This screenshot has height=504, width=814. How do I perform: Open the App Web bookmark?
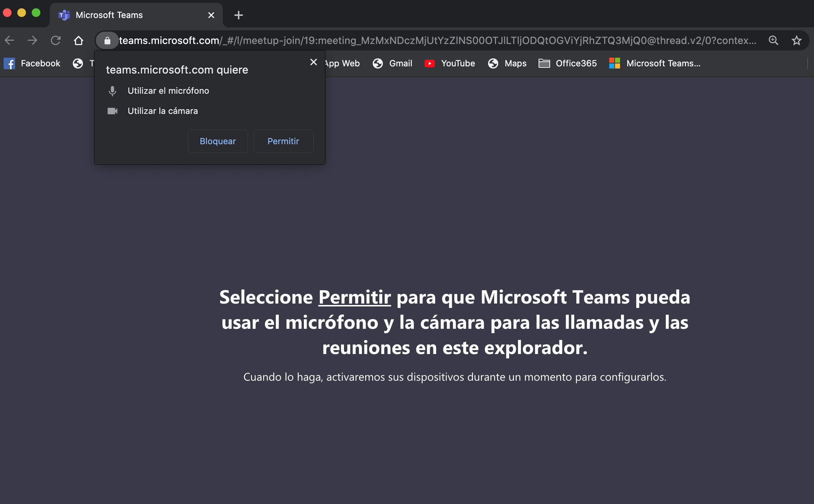[x=342, y=63]
